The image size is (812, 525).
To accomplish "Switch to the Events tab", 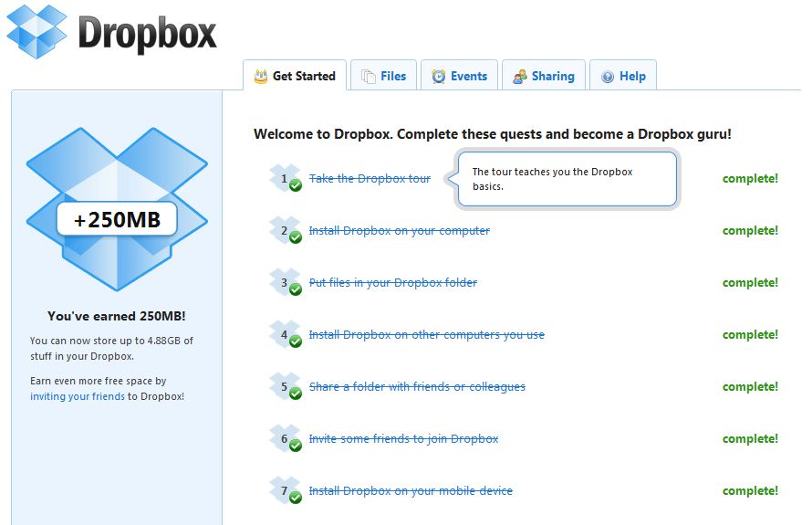I will [459, 76].
